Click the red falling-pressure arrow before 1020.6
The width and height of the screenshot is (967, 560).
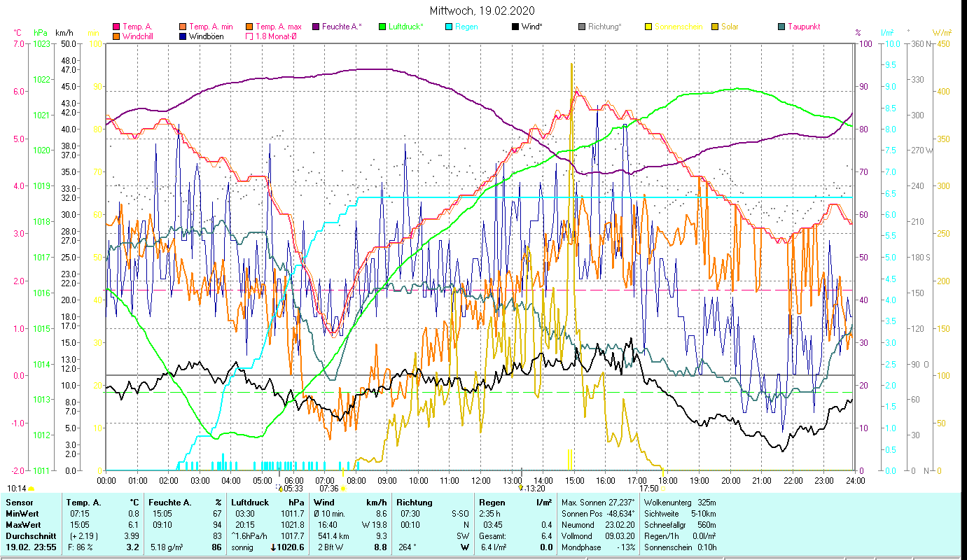click(273, 547)
